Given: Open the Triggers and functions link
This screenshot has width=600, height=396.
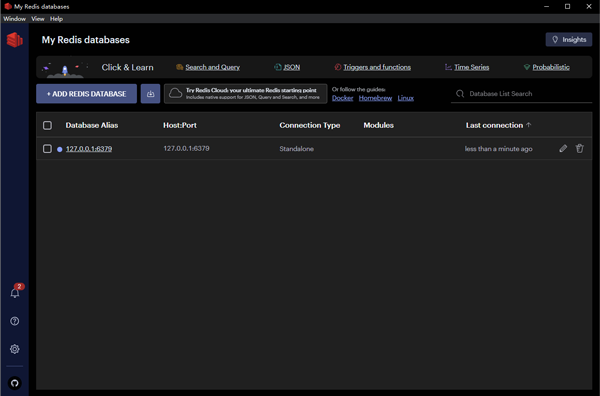Looking at the screenshot, I should click(x=377, y=67).
